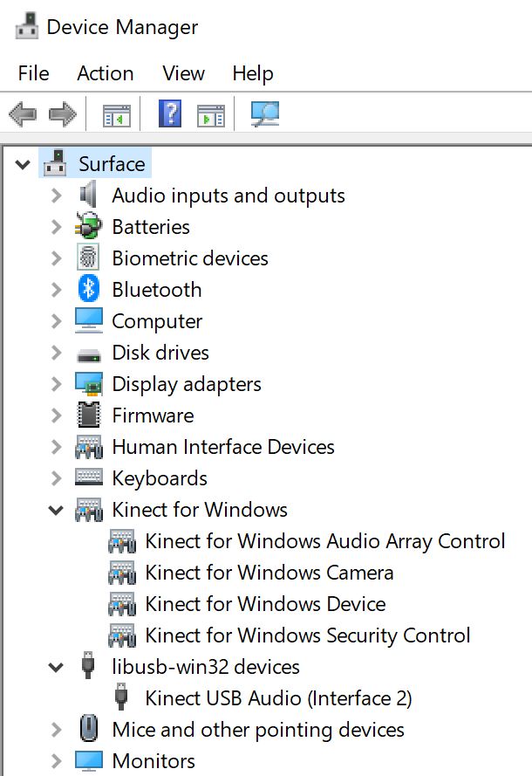This screenshot has width=532, height=776.
Task: Open the Action menu
Action: 105,73
